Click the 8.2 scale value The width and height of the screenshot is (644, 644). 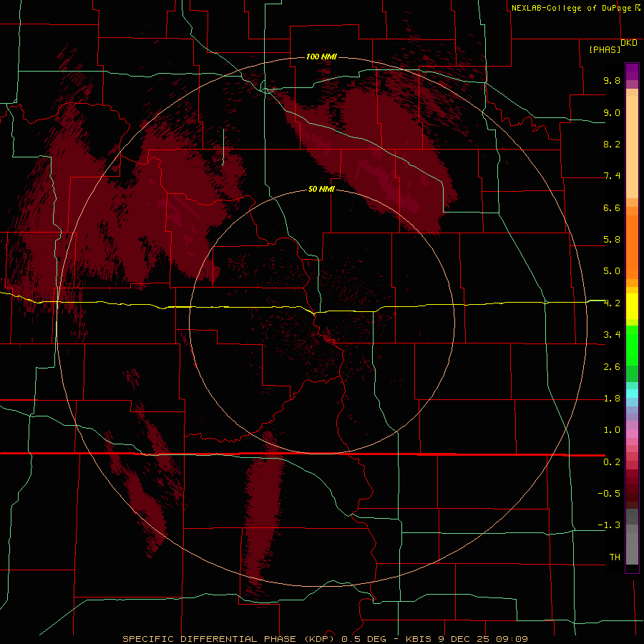point(612,144)
